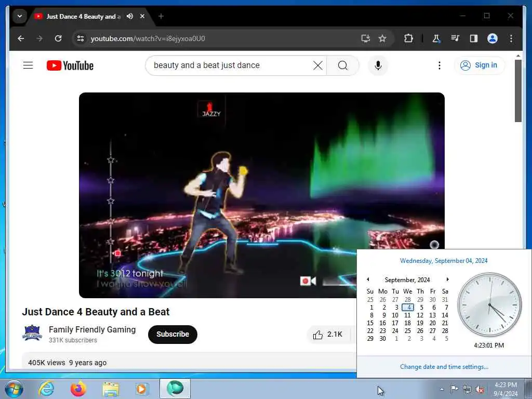Open Chrome three-dot menu
This screenshot has width=532, height=399.
511,38
